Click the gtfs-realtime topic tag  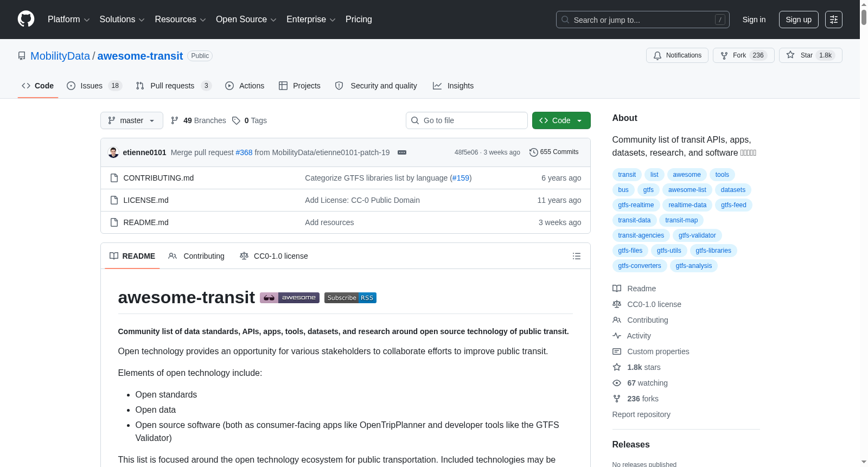pyautogui.click(x=636, y=205)
